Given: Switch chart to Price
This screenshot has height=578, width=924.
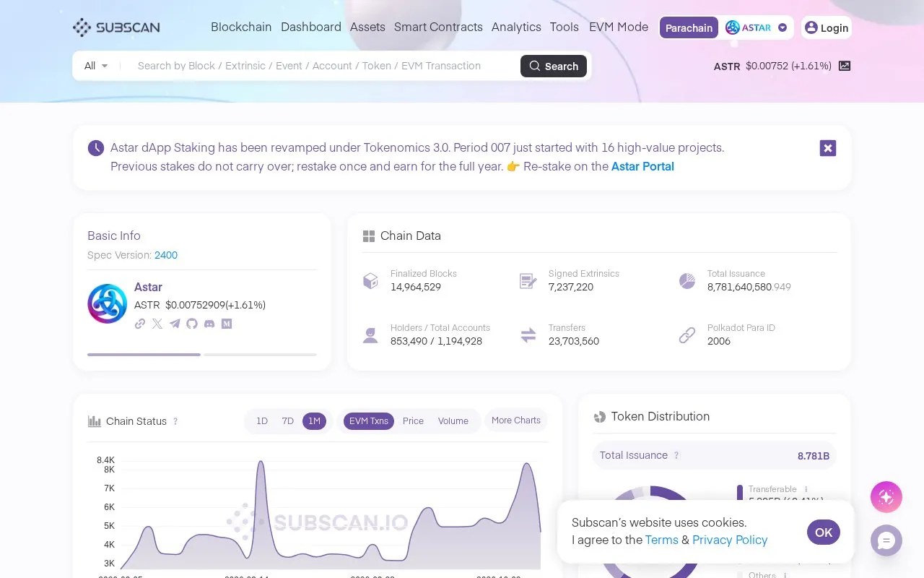Looking at the screenshot, I should [413, 421].
